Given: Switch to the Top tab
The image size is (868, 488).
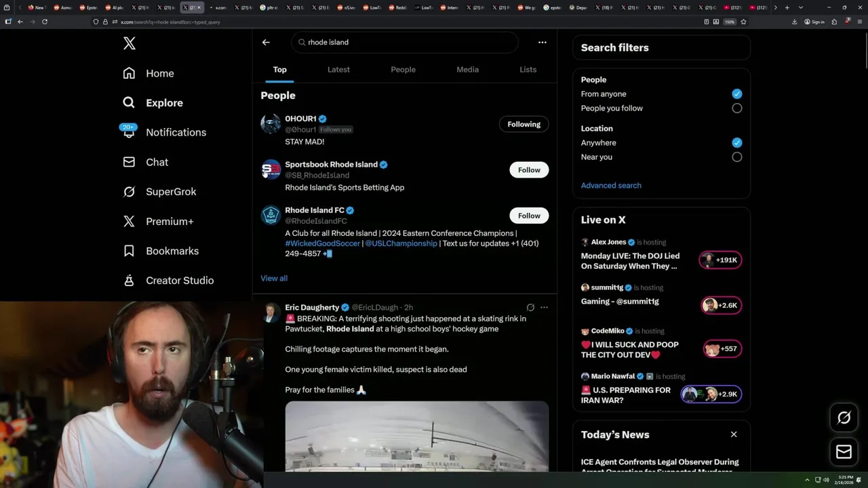Looking at the screenshot, I should (x=280, y=69).
